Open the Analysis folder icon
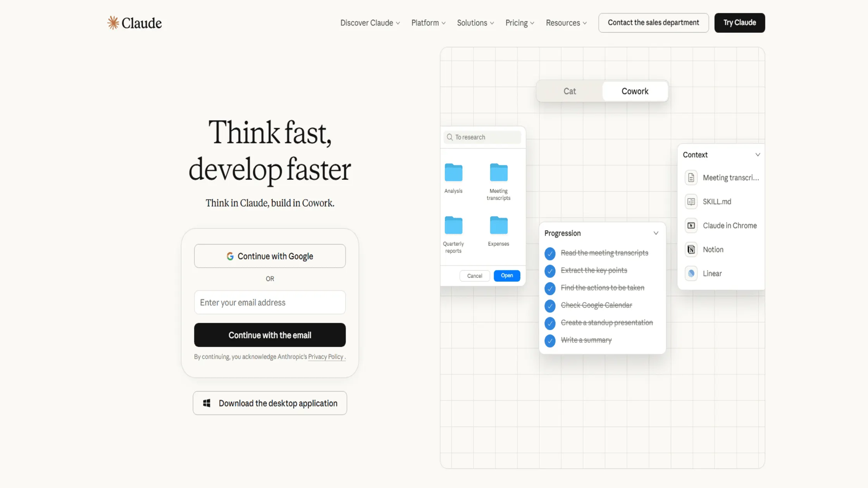The width and height of the screenshot is (868, 488). [x=453, y=173]
